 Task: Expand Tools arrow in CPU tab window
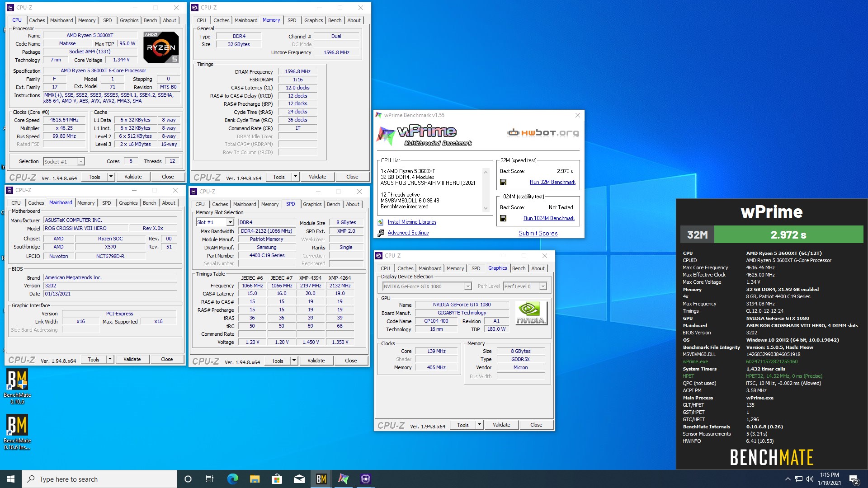[111, 177]
